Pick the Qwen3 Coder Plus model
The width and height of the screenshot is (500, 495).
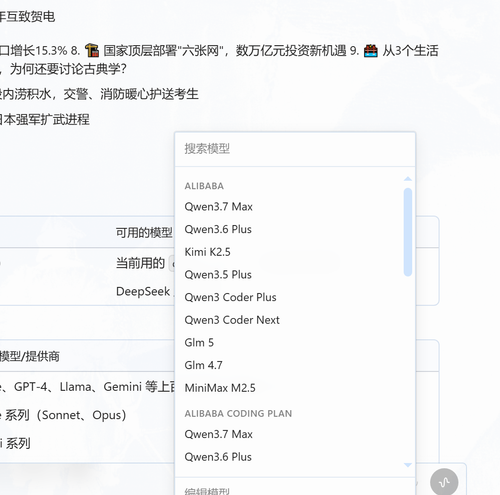point(230,297)
